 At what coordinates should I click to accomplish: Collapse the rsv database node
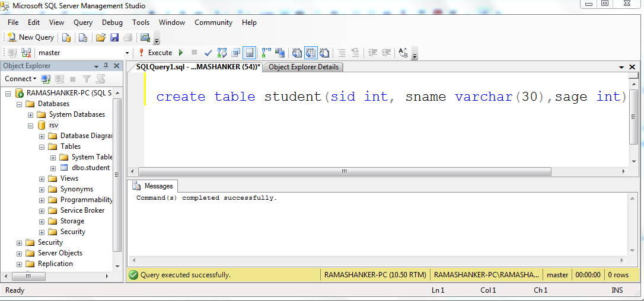tap(30, 125)
